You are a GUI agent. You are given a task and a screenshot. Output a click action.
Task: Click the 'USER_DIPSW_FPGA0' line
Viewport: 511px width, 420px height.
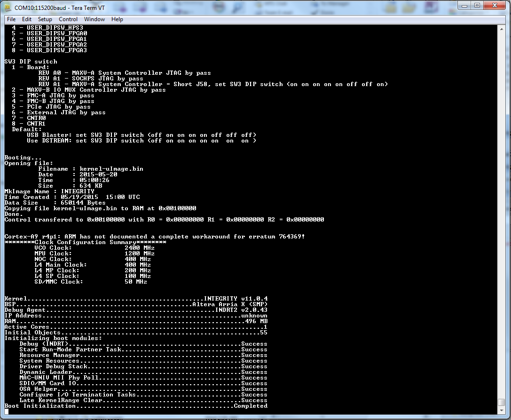[x=49, y=33]
